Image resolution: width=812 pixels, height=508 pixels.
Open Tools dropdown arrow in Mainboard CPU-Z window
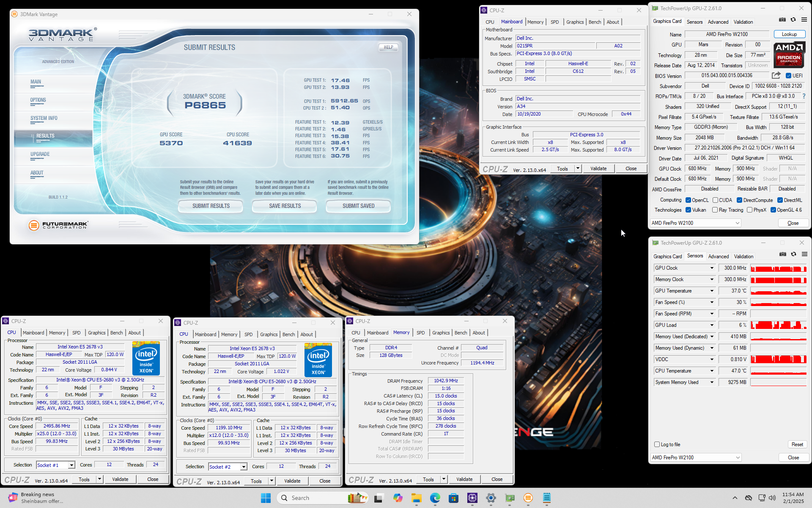click(578, 168)
